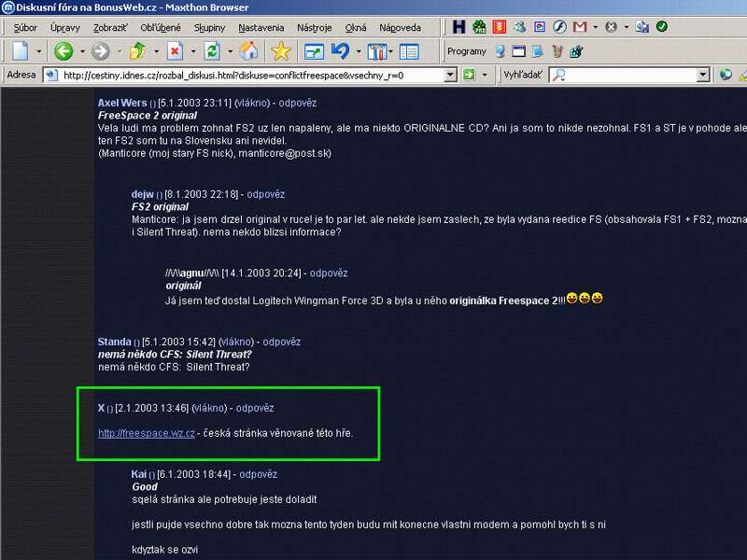Click the green clover plugin icon
This screenshot has height=560, width=747.
point(479,27)
